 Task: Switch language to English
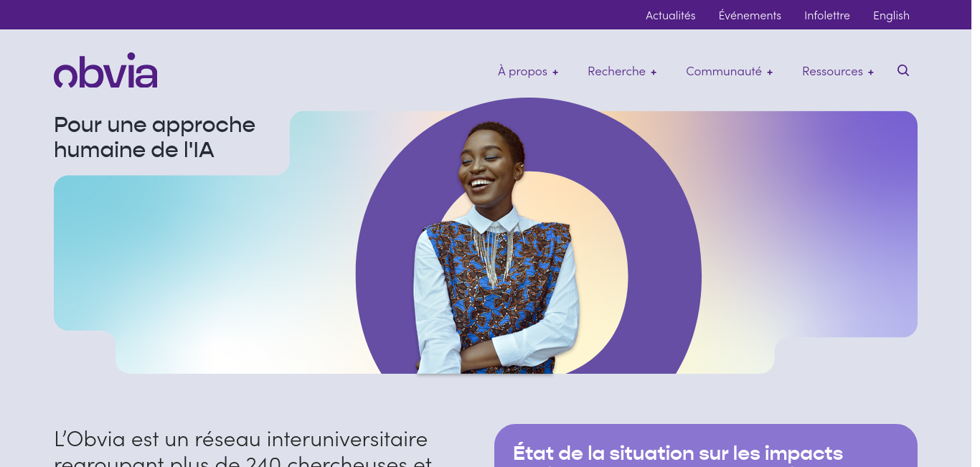click(891, 15)
